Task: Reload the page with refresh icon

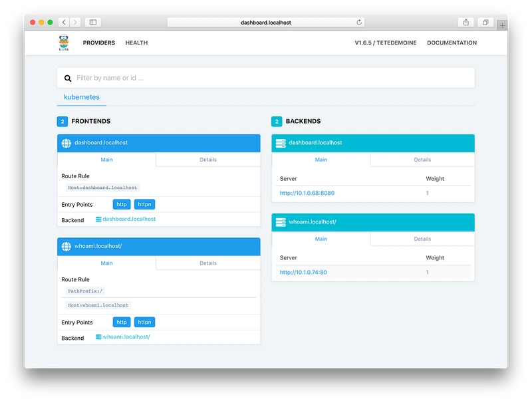Action: [359, 23]
